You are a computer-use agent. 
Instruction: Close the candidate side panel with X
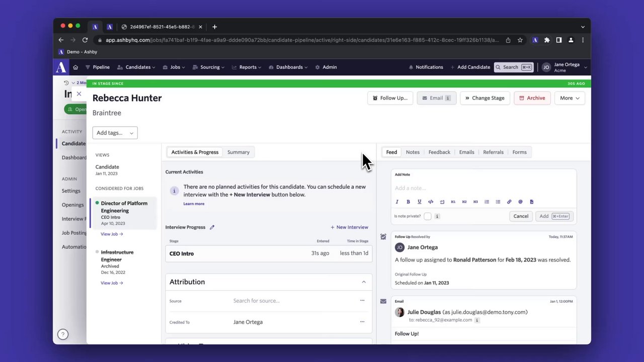(x=79, y=94)
